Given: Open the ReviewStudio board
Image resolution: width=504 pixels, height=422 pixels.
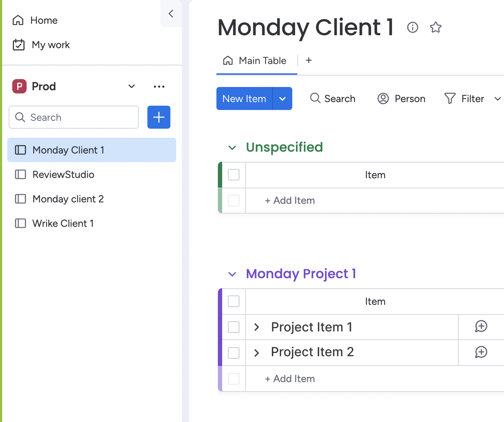Looking at the screenshot, I should tap(63, 175).
